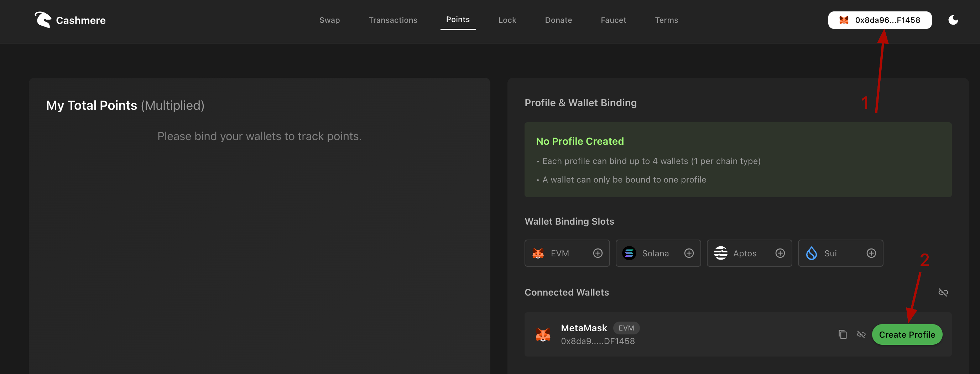Viewport: 980px width, 374px height.
Task: Open the Transactions tab
Action: pos(393,20)
